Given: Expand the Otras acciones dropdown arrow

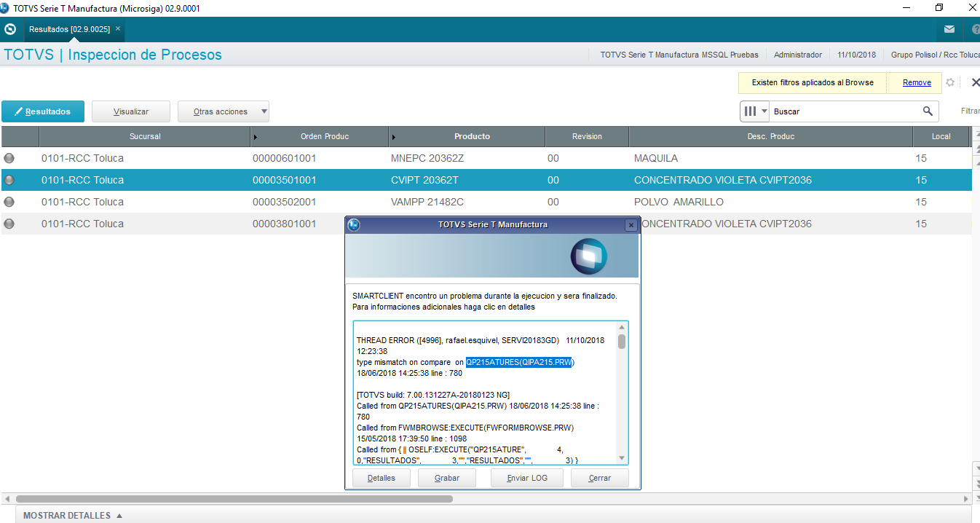Looking at the screenshot, I should (x=264, y=111).
